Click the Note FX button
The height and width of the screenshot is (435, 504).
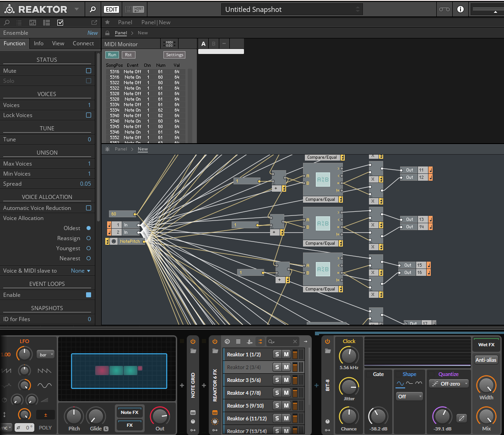(x=130, y=412)
